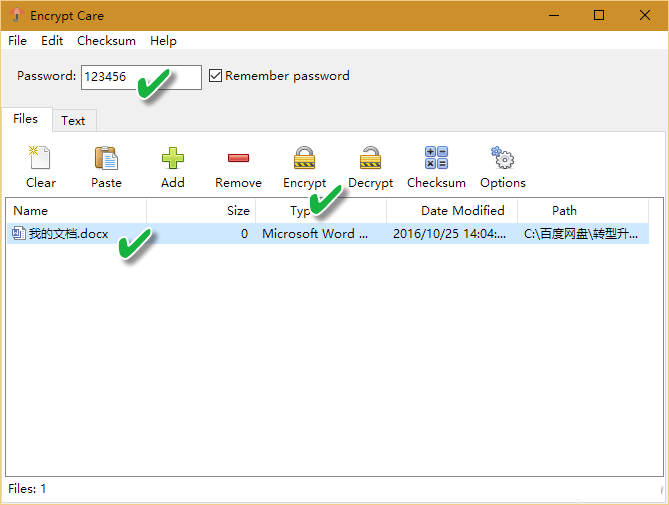The height and width of the screenshot is (505, 669).
Task: Open the Edit menu
Action: coord(52,41)
